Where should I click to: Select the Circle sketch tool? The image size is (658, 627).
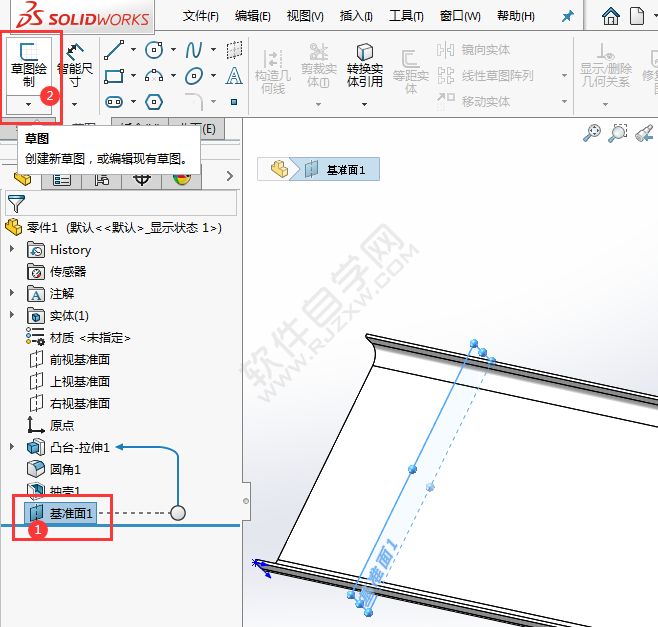tap(154, 50)
